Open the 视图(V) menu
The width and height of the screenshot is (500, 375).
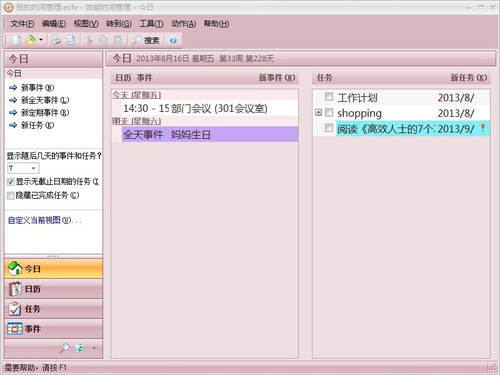(86, 24)
